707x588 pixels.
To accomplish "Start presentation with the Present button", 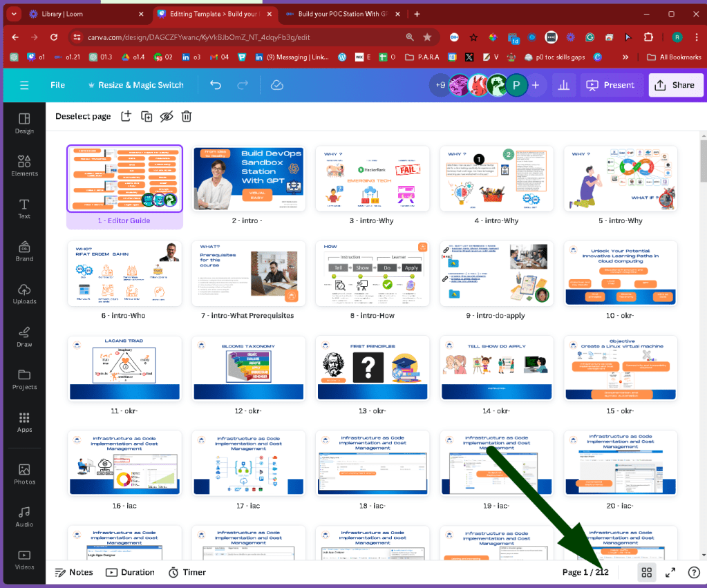I will click(610, 85).
